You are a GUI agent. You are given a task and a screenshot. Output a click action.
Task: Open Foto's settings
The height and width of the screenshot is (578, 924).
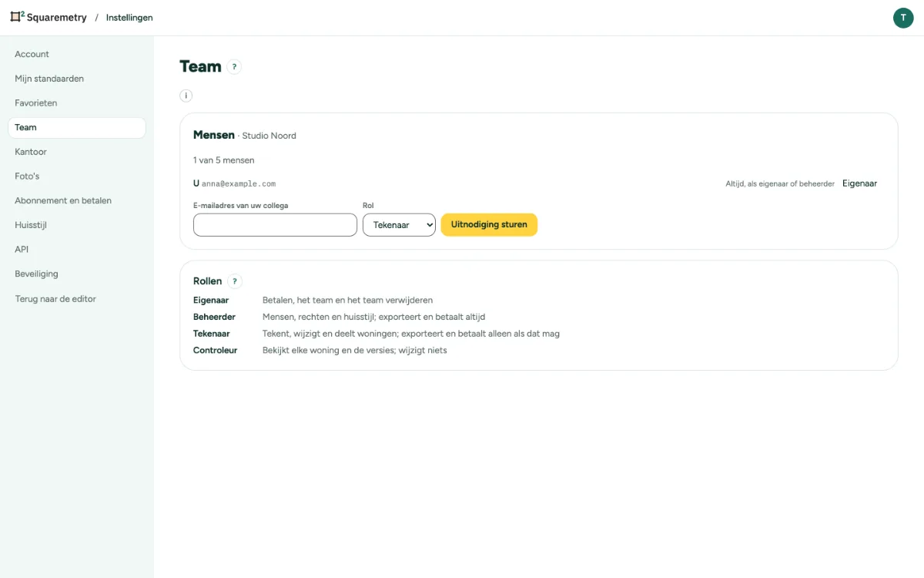point(76,176)
